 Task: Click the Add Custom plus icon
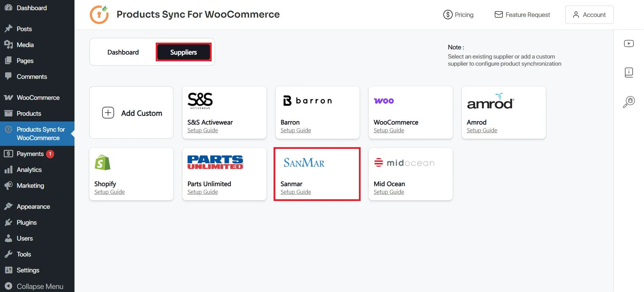point(108,113)
